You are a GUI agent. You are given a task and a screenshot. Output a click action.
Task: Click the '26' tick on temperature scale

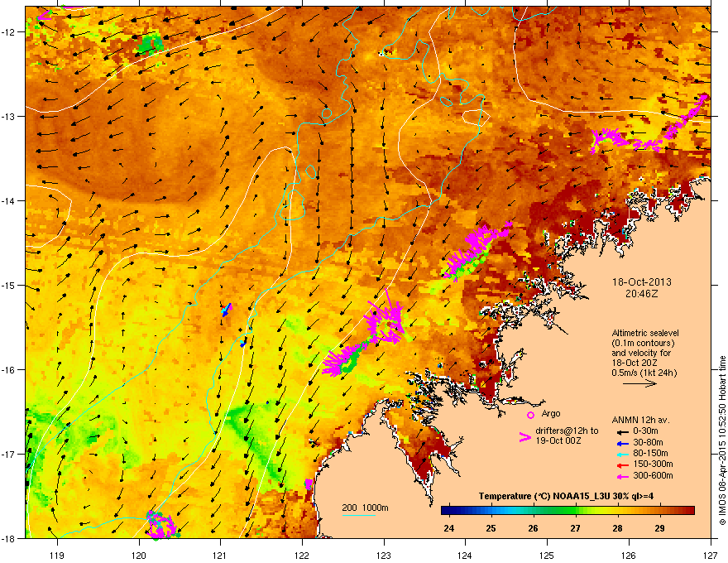click(x=533, y=528)
